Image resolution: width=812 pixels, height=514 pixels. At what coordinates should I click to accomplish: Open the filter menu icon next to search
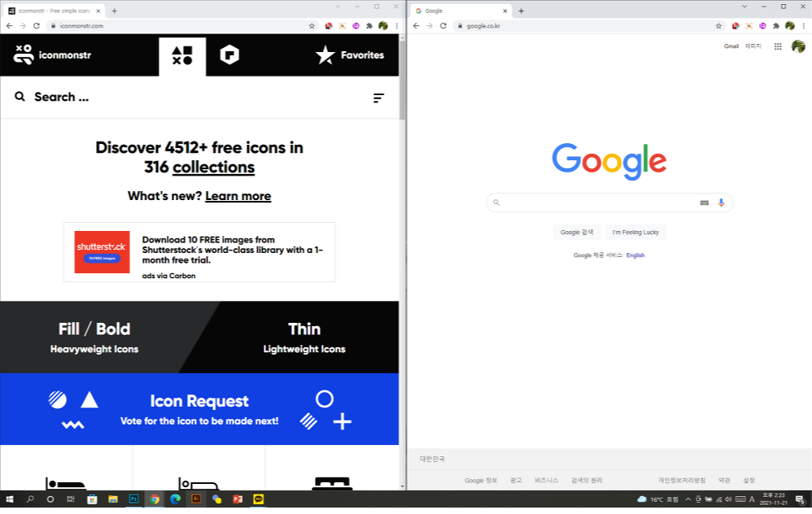pyautogui.click(x=378, y=98)
